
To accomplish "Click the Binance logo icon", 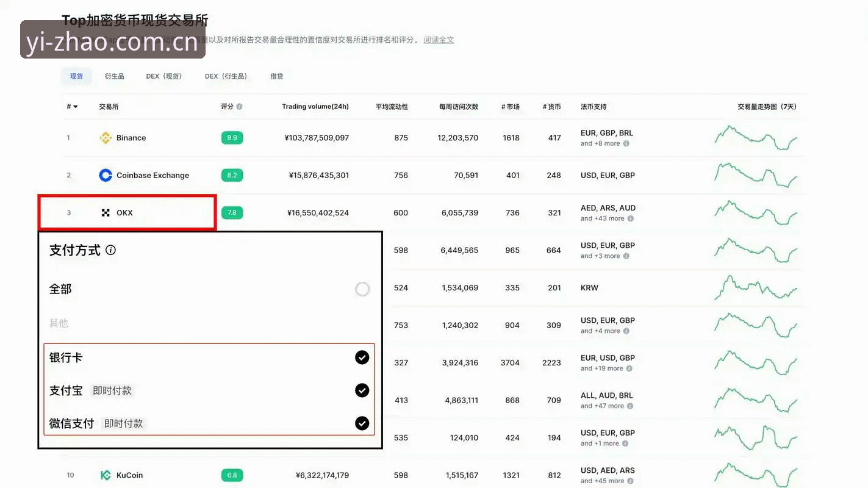I will coord(106,138).
